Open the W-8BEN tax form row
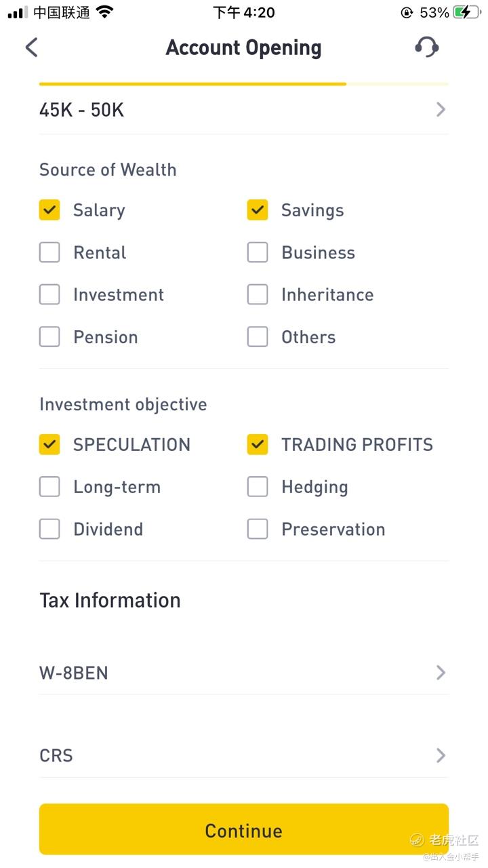This screenshot has width=488, height=868. pos(243,673)
